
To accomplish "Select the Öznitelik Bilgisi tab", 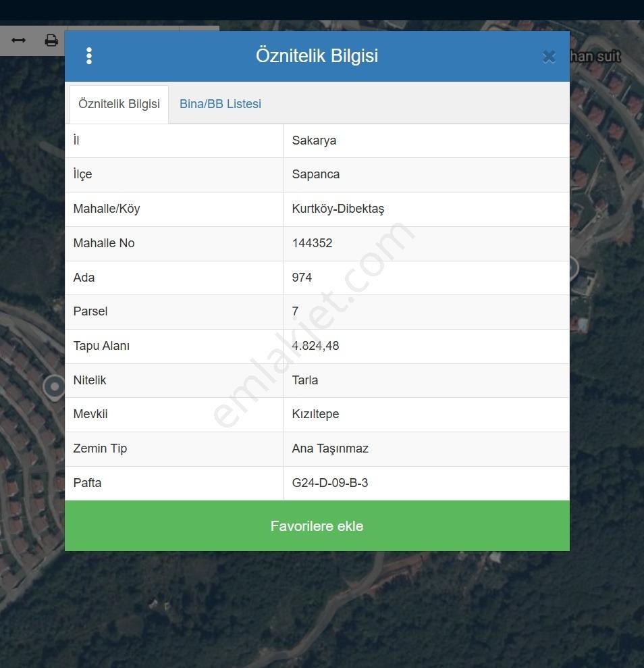I will 119,104.
